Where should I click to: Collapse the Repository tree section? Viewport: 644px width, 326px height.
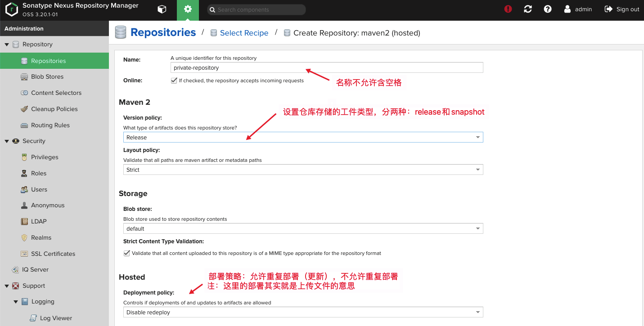click(7, 45)
